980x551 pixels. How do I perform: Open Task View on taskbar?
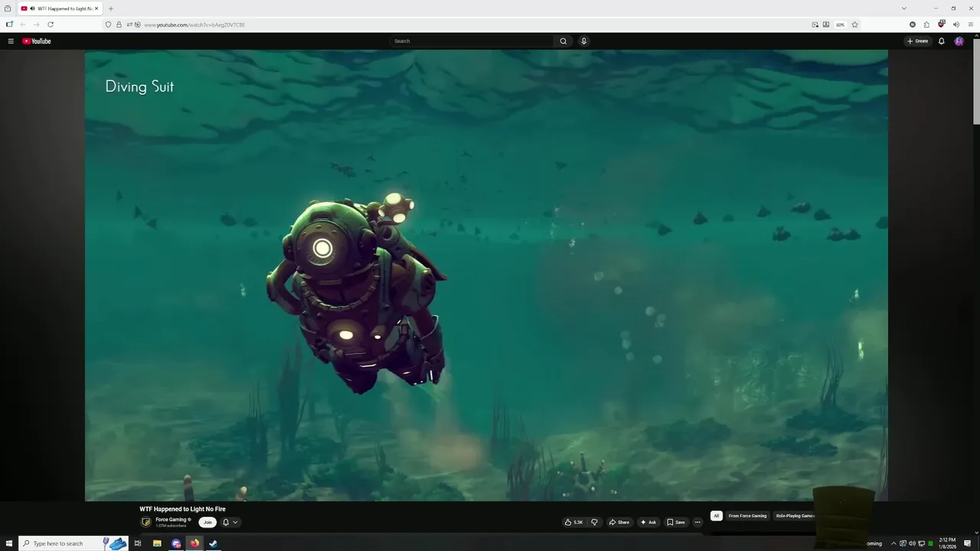[138, 543]
